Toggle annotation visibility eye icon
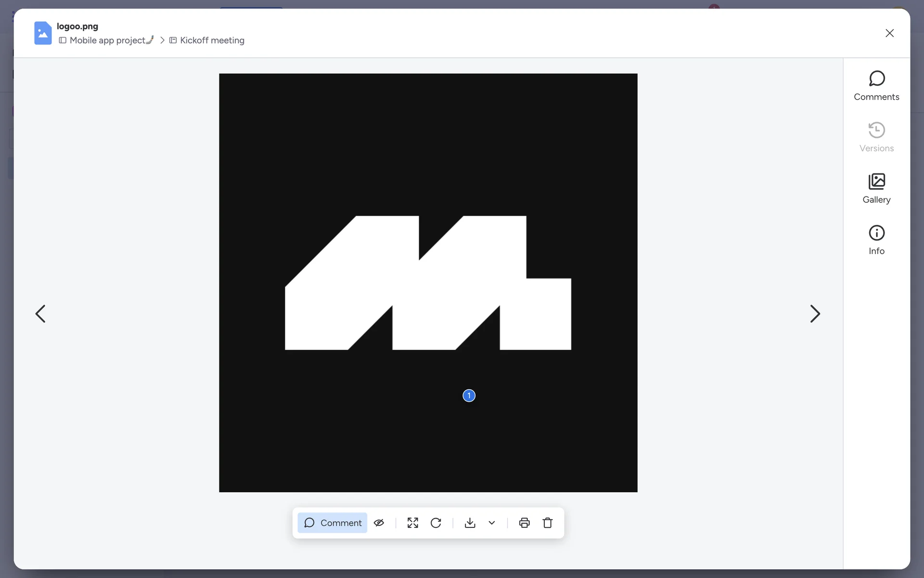Image resolution: width=924 pixels, height=578 pixels. tap(379, 523)
